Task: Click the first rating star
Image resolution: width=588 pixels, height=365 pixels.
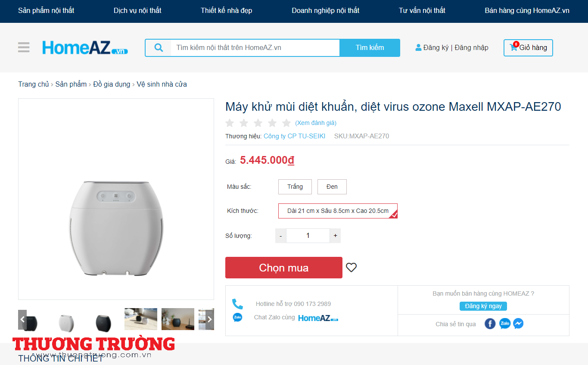Action: [x=230, y=123]
